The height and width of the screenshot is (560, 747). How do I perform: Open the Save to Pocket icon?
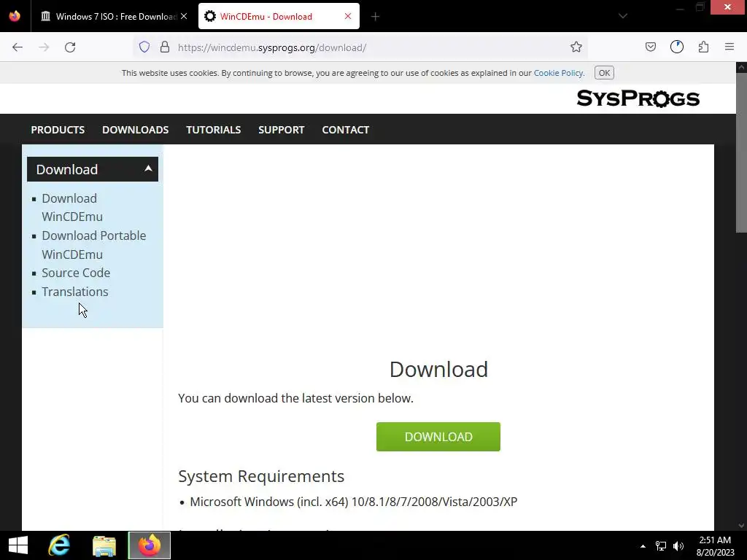point(650,47)
